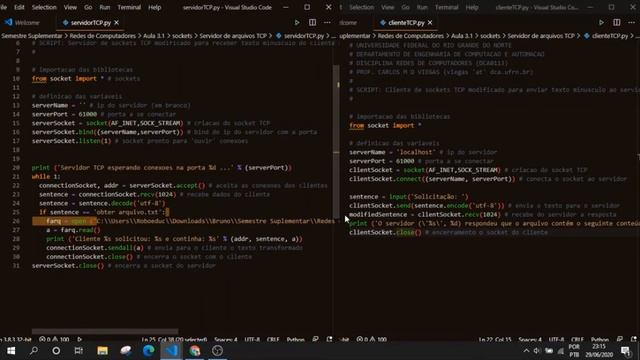Screen dimensions: 640x360
Task: Change CRLF line ending in left status bar
Action: [273, 340]
